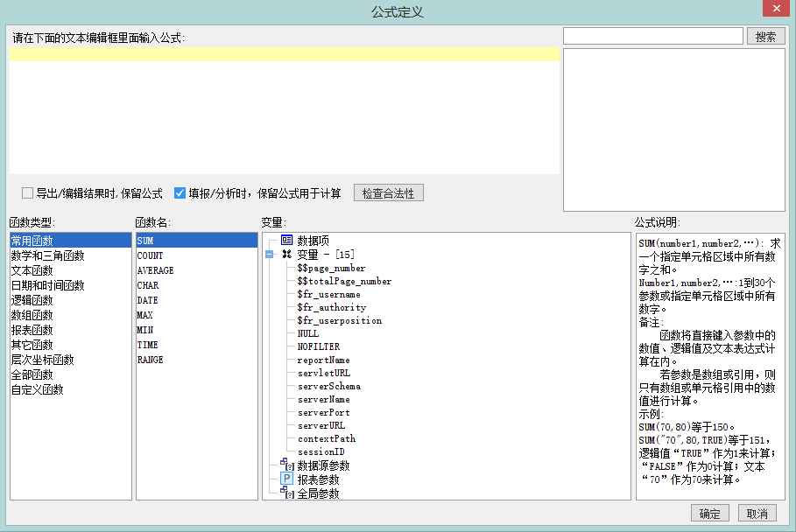Select the servletURL variable

[x=324, y=373]
